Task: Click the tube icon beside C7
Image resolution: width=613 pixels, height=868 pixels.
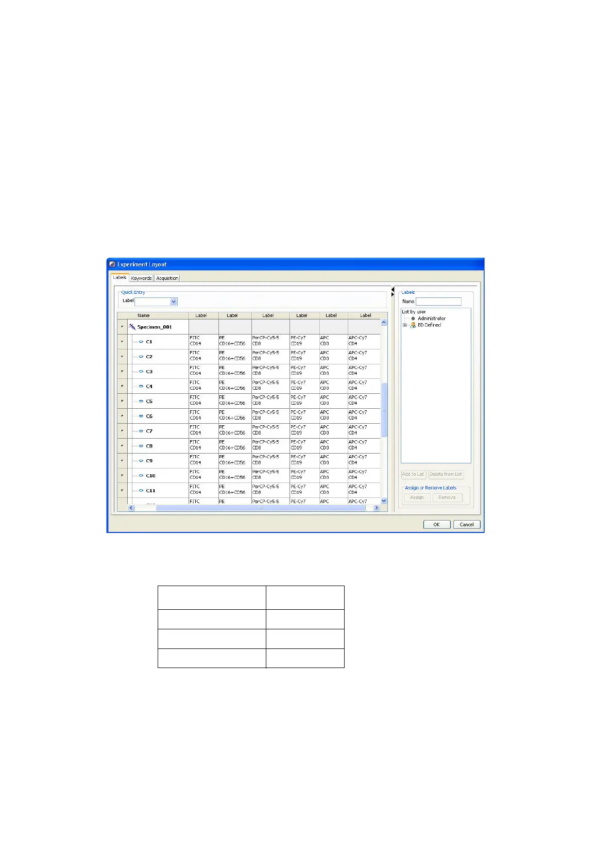Action: pyautogui.click(x=141, y=431)
